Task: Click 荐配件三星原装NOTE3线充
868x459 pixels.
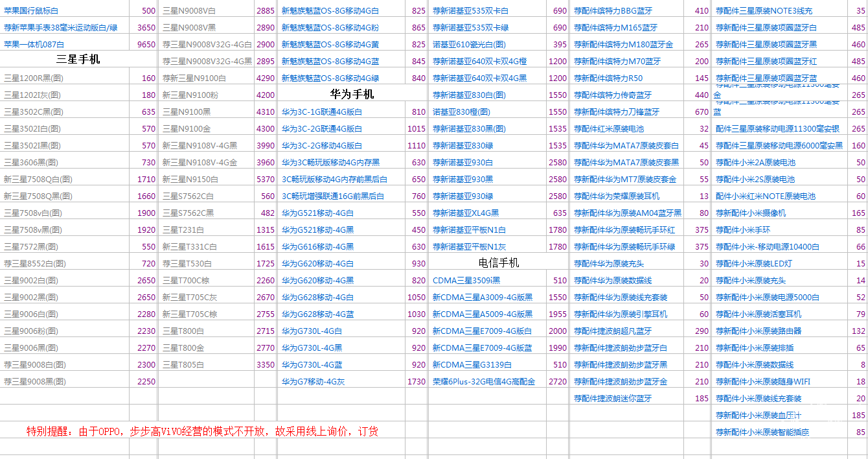Action: pyautogui.click(x=764, y=10)
